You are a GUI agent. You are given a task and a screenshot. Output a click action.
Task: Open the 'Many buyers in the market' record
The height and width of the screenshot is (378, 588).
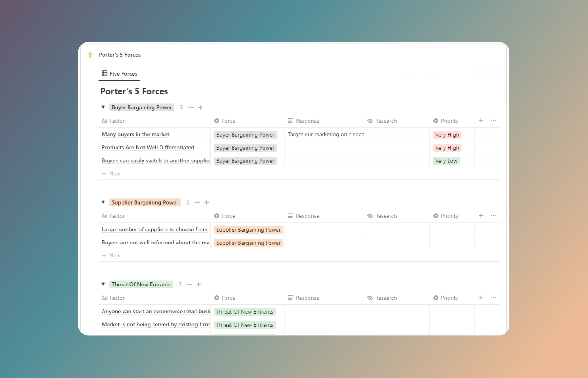pos(135,134)
